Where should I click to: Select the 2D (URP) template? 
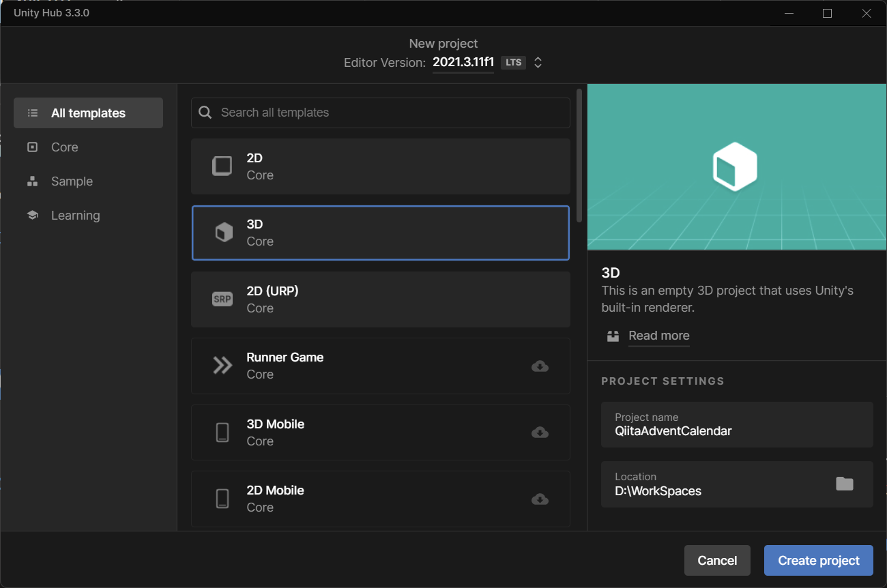(x=381, y=299)
